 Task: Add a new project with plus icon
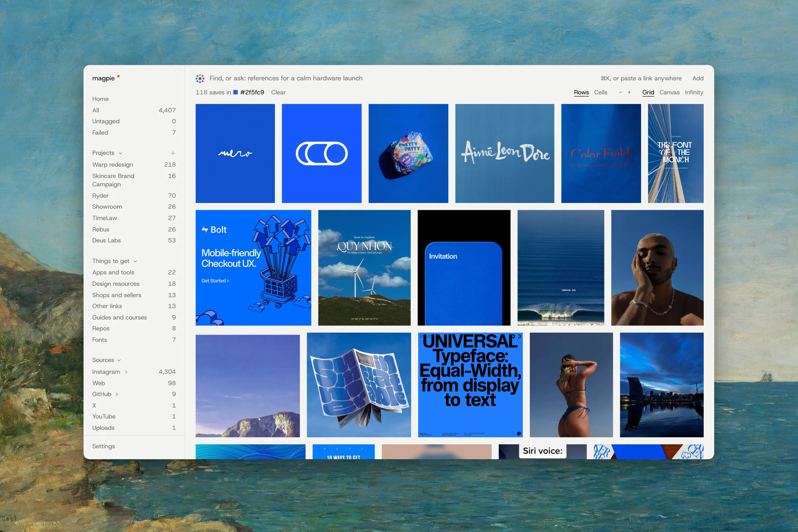(173, 153)
